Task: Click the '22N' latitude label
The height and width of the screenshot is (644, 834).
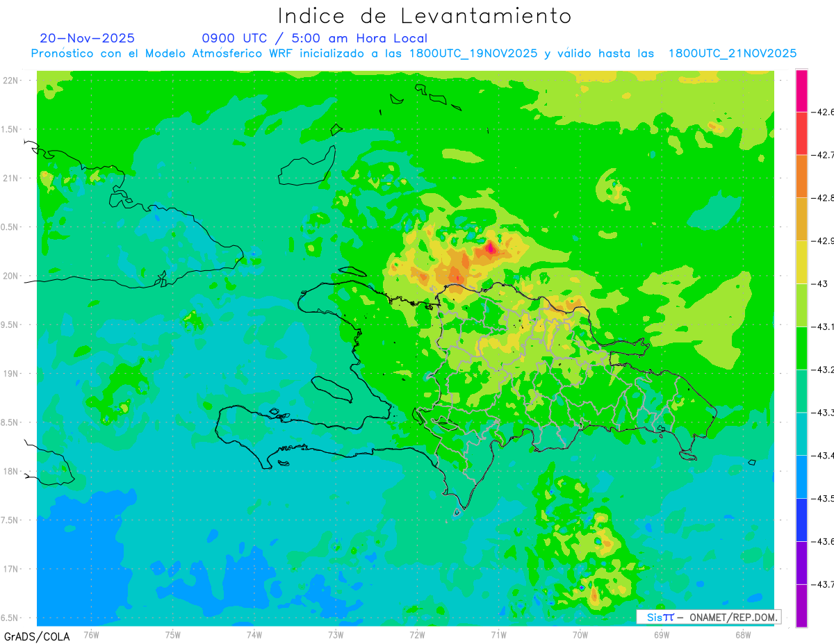Action: [x=10, y=80]
